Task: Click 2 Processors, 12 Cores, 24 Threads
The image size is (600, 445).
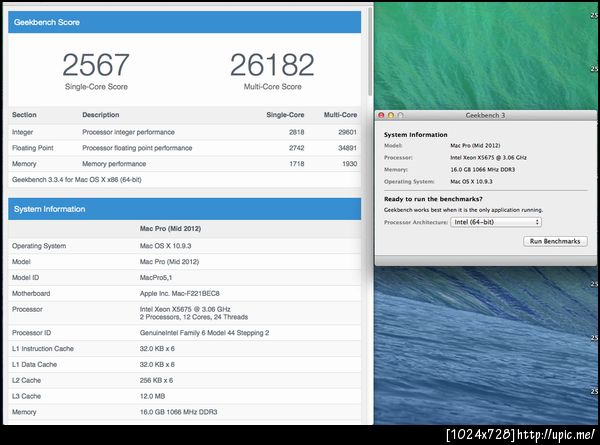Action: pos(194,317)
